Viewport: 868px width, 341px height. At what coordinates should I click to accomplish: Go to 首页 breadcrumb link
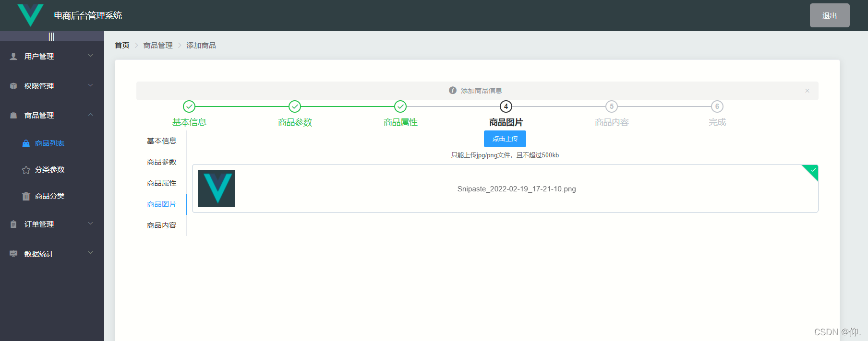tap(122, 45)
